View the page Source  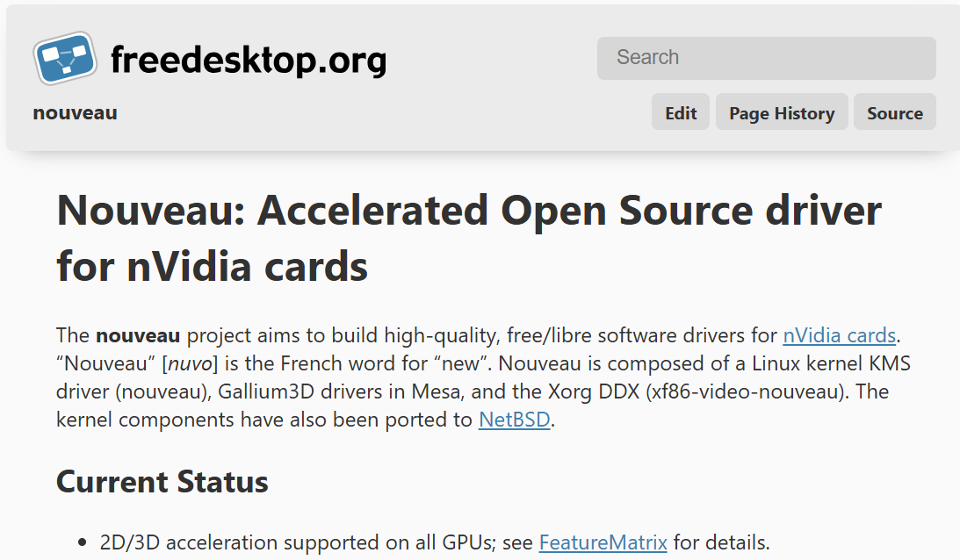point(894,111)
